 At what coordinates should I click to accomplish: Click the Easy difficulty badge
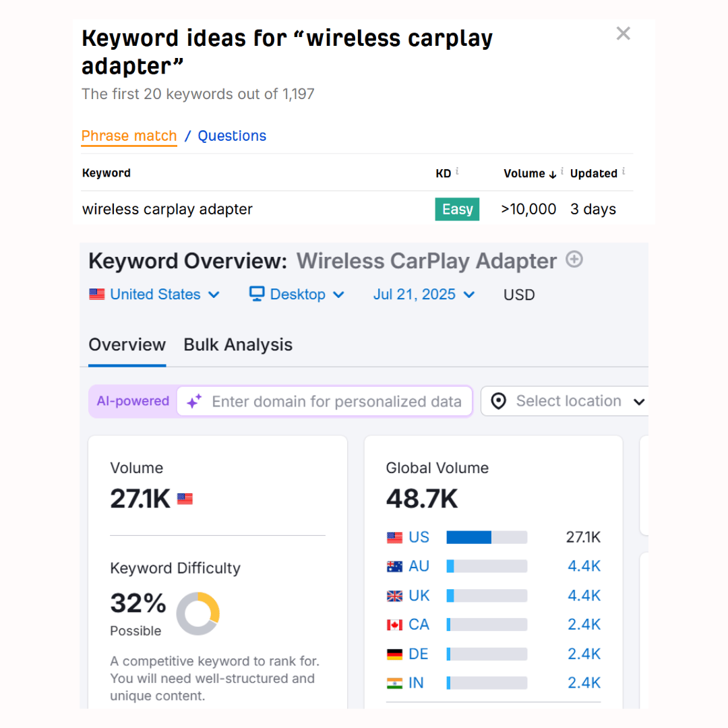(x=457, y=209)
